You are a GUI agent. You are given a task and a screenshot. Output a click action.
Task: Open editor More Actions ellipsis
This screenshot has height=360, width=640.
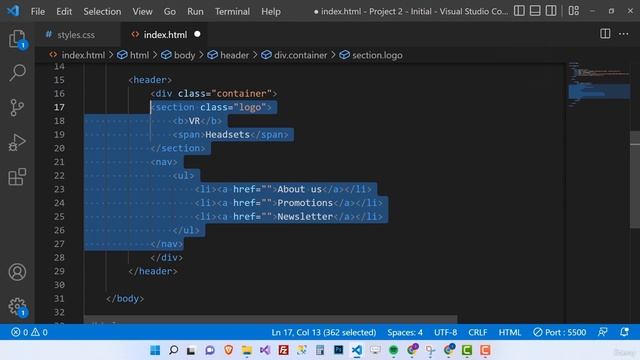(624, 34)
